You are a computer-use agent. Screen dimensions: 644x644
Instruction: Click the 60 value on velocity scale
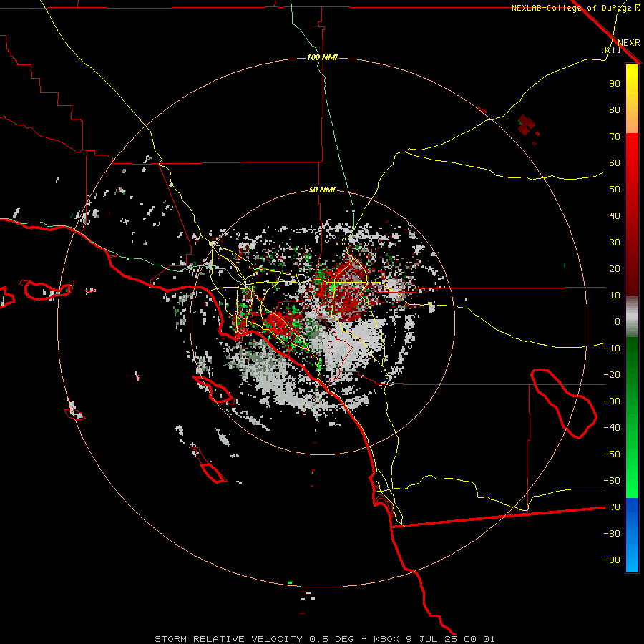(615, 163)
